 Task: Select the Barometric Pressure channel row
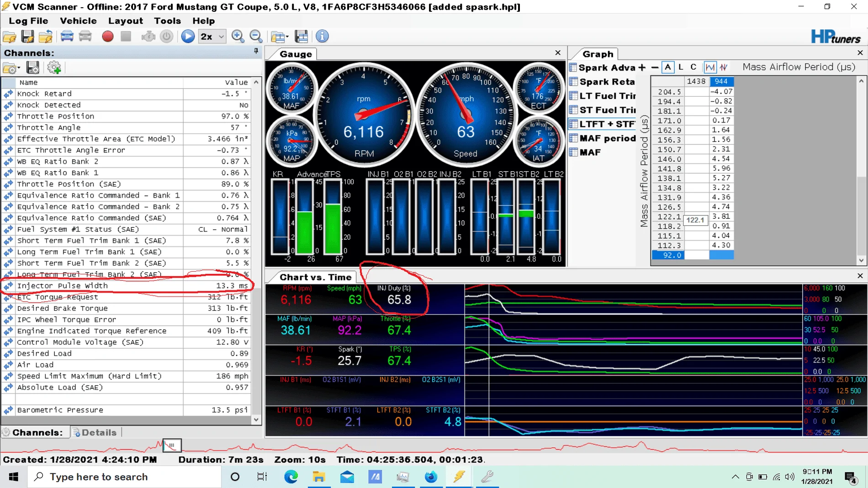[126, 410]
